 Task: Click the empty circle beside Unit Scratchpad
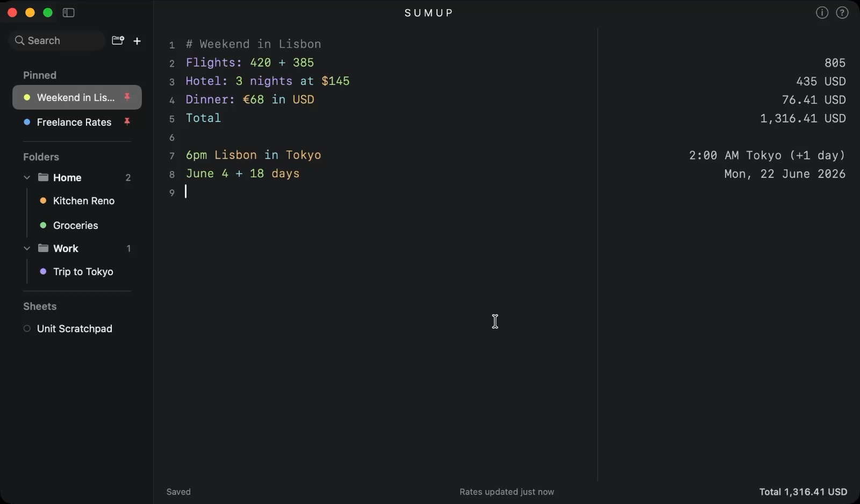point(27,328)
